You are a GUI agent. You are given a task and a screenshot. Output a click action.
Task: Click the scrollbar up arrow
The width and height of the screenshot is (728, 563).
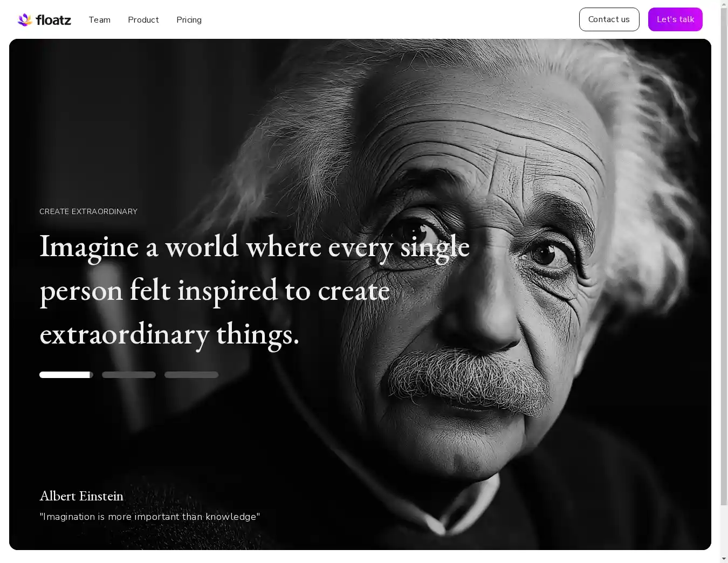point(724,4)
